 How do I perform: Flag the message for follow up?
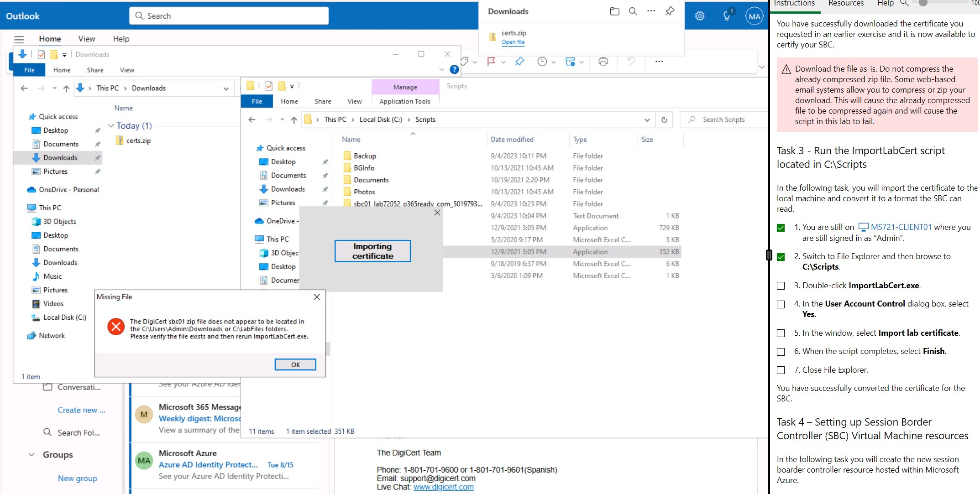(x=491, y=62)
